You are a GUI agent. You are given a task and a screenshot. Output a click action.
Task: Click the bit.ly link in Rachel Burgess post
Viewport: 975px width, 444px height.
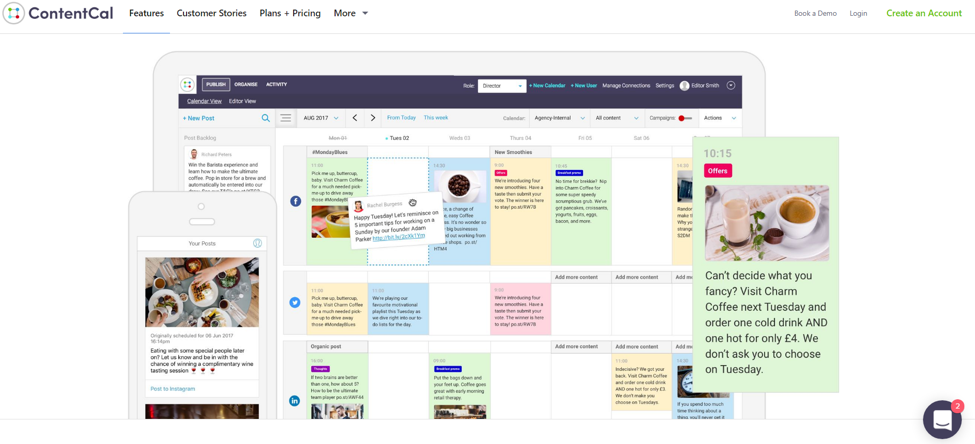399,237
